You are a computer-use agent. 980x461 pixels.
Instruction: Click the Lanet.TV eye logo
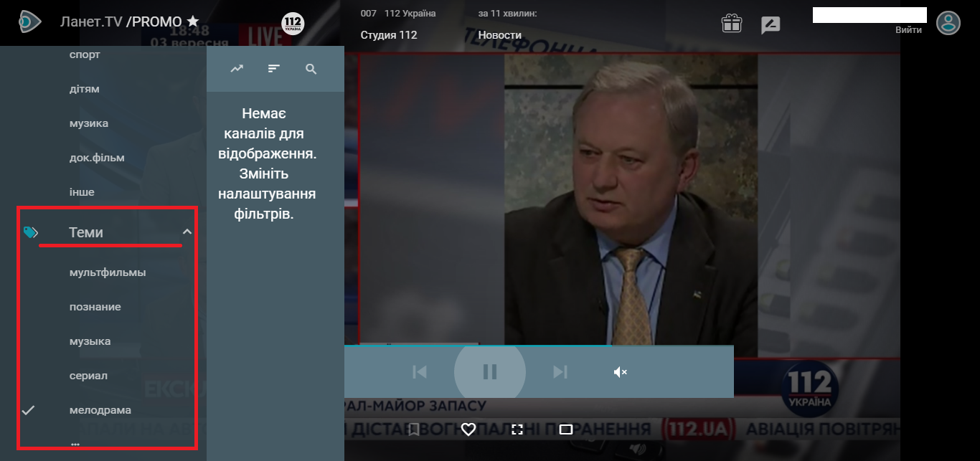[29, 22]
